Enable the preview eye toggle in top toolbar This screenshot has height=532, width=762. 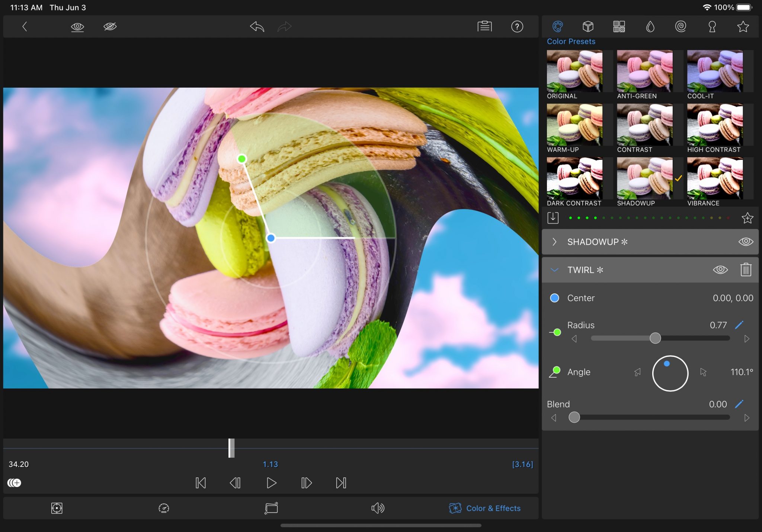[77, 26]
